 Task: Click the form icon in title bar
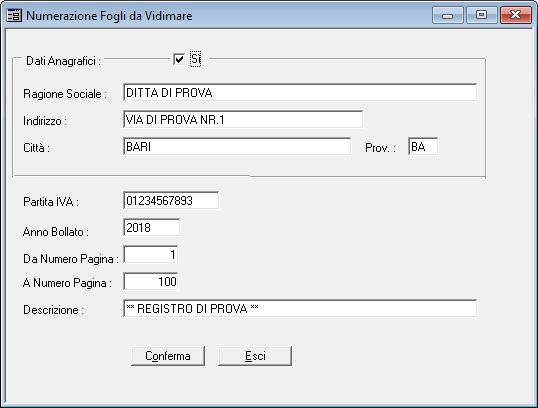[x=14, y=15]
